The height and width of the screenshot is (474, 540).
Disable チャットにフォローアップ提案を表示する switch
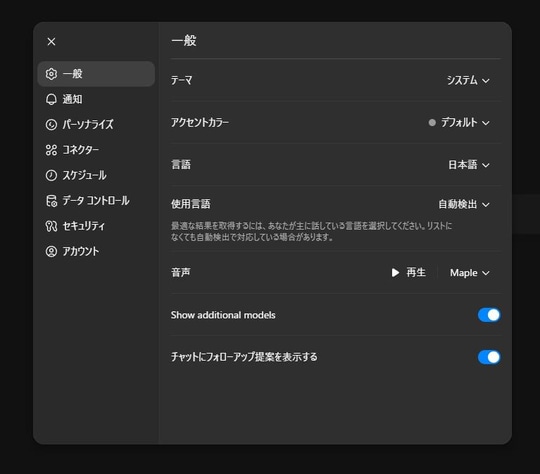pos(489,357)
